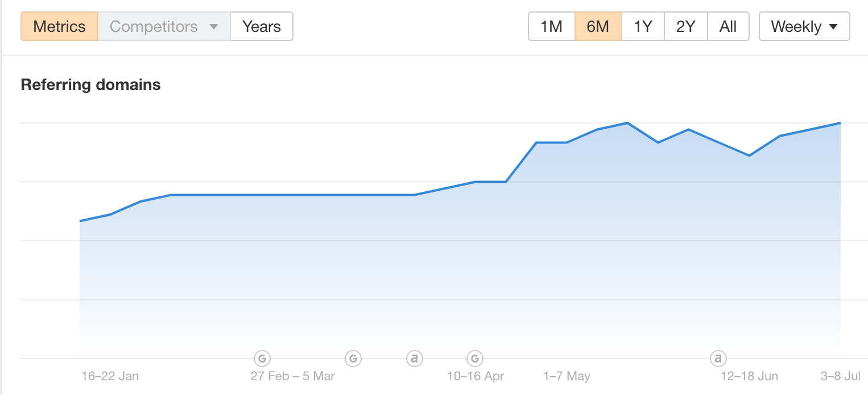868x395 pixels.
Task: Choose the 1Y time range
Action: 643,27
